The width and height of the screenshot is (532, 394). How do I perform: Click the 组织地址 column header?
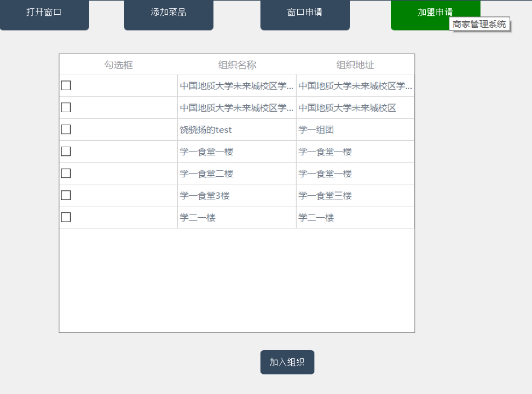(355, 65)
